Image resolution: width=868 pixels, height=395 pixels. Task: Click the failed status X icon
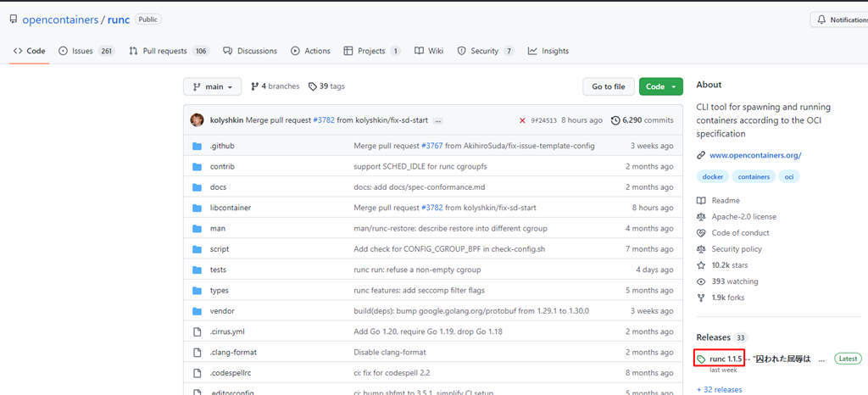coord(523,120)
